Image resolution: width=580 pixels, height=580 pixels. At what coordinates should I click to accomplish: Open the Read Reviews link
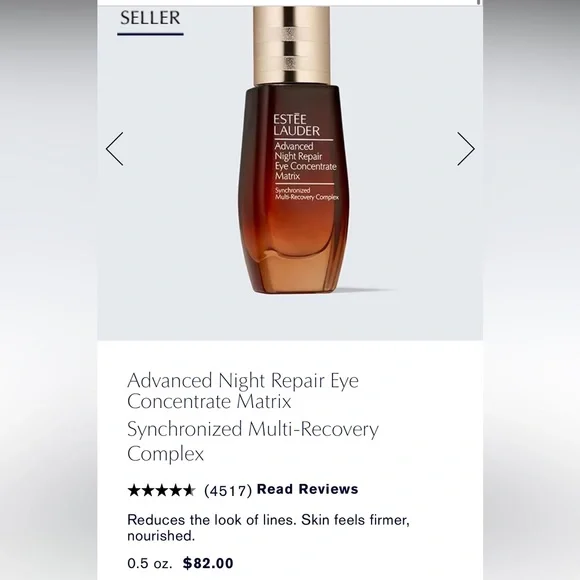[x=307, y=489]
